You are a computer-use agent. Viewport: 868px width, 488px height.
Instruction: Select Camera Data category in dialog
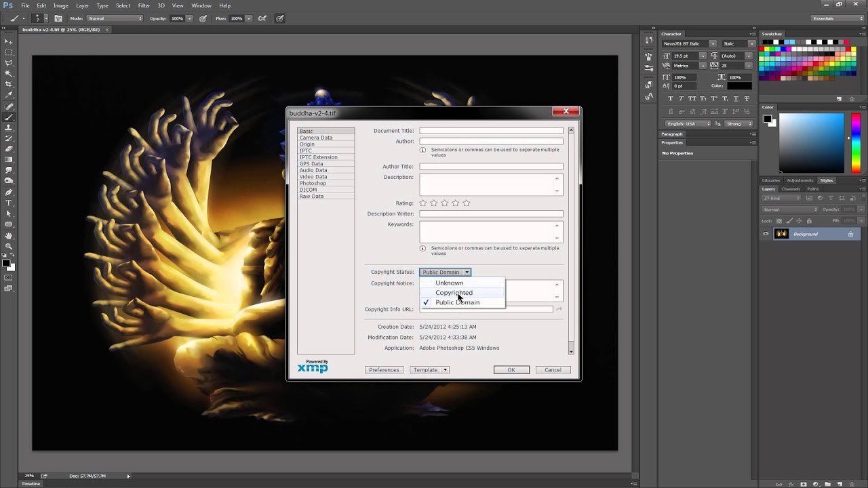[x=325, y=138]
